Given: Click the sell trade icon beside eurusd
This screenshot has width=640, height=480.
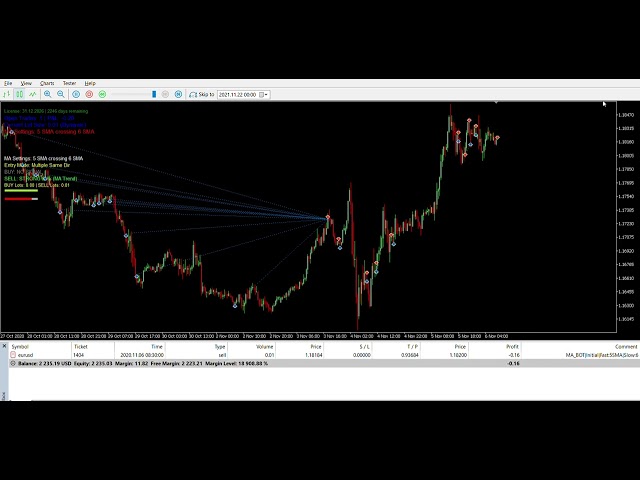Looking at the screenshot, I should [13, 355].
